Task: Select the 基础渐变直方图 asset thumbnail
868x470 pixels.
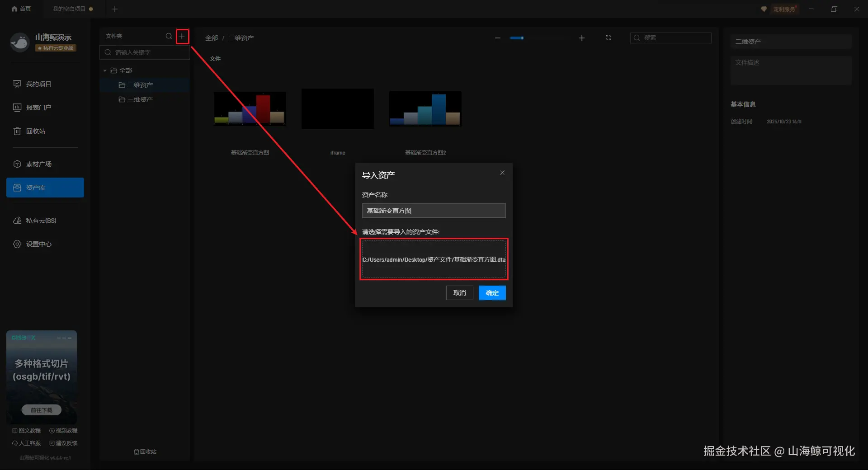Action: click(250, 108)
